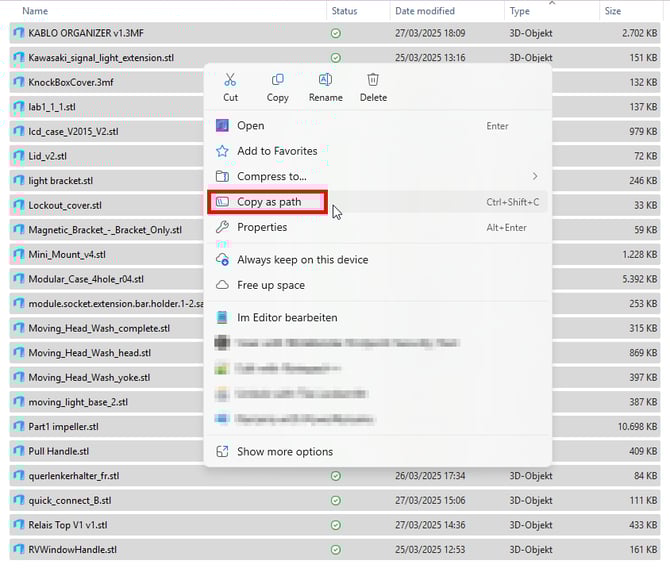
Task: Sort files by Size column header
Action: click(x=612, y=11)
